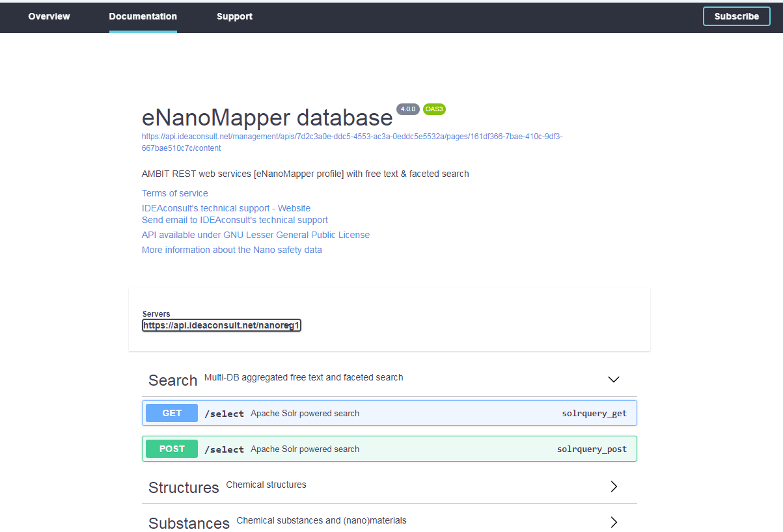Open the Terms of service link
Image resolution: width=783 pixels, height=532 pixels.
point(175,193)
